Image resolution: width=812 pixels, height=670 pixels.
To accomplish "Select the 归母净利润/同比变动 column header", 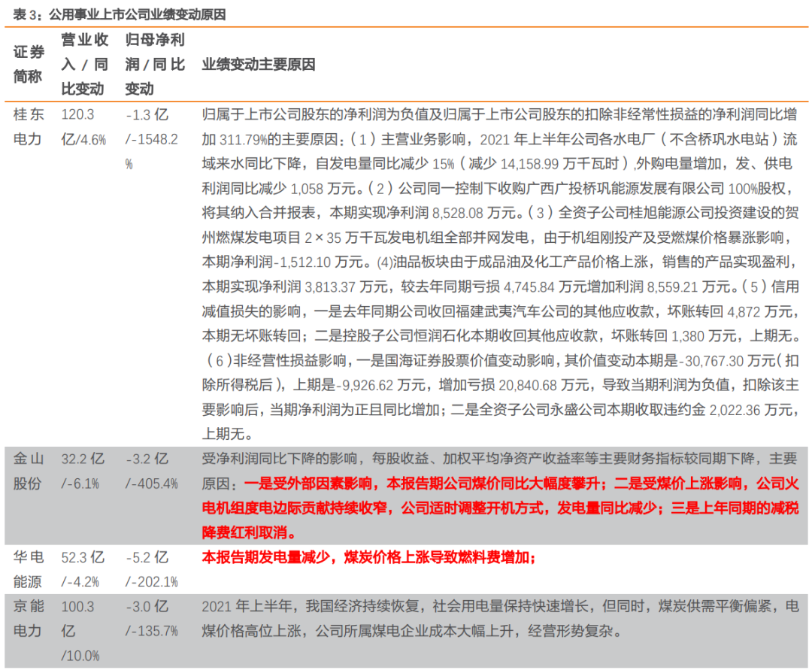I will click(155, 64).
